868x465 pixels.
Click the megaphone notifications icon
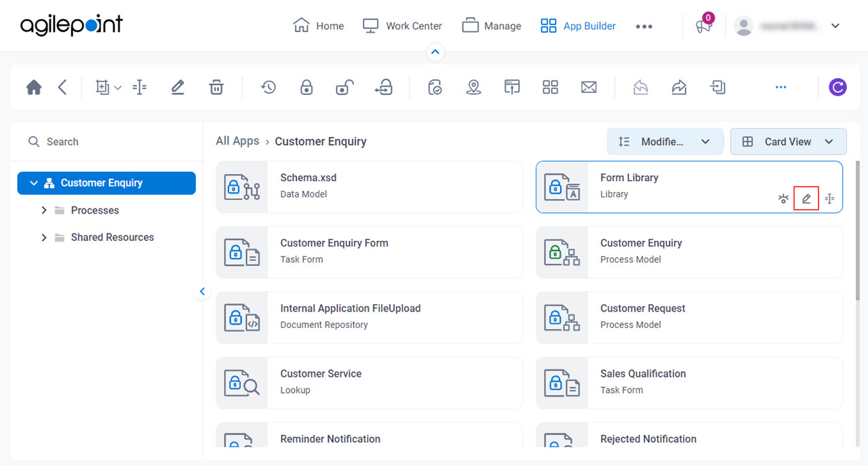click(x=703, y=26)
